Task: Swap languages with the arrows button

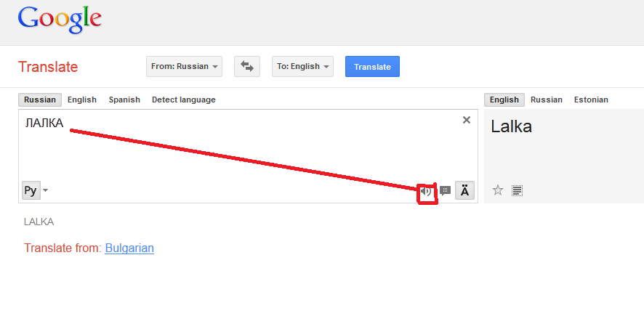Action: [247, 67]
